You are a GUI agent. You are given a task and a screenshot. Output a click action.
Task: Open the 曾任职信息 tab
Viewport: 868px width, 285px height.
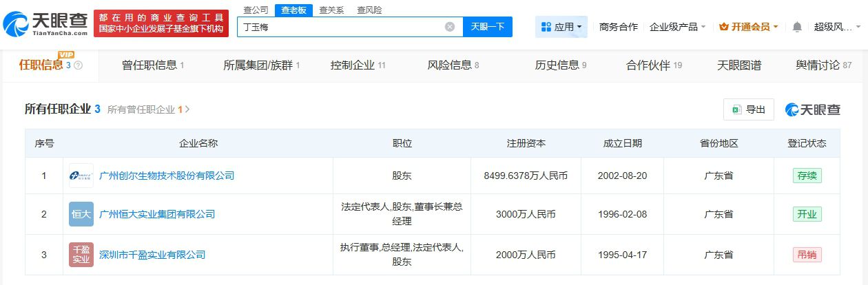click(153, 65)
